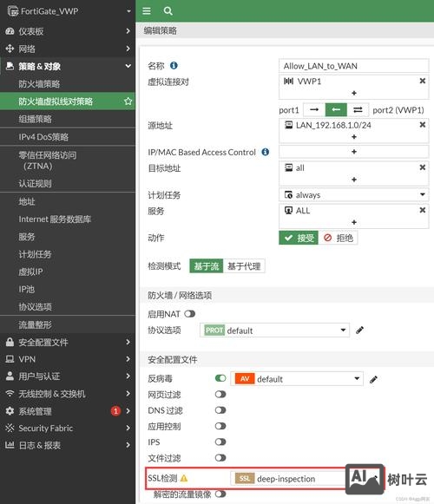This screenshot has width=434, height=504.
Task: Add IP/MAC Based Access Control entry
Action: pyautogui.click(x=354, y=152)
